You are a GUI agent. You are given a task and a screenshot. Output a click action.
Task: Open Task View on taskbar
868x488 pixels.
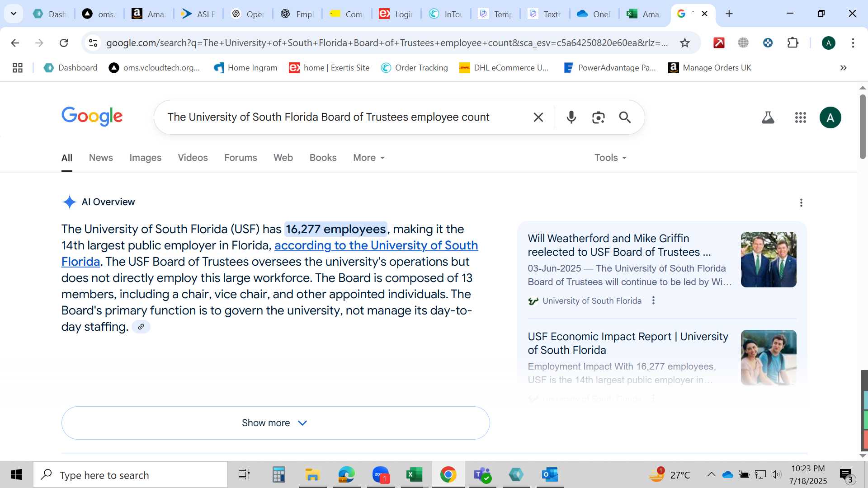[244, 475]
